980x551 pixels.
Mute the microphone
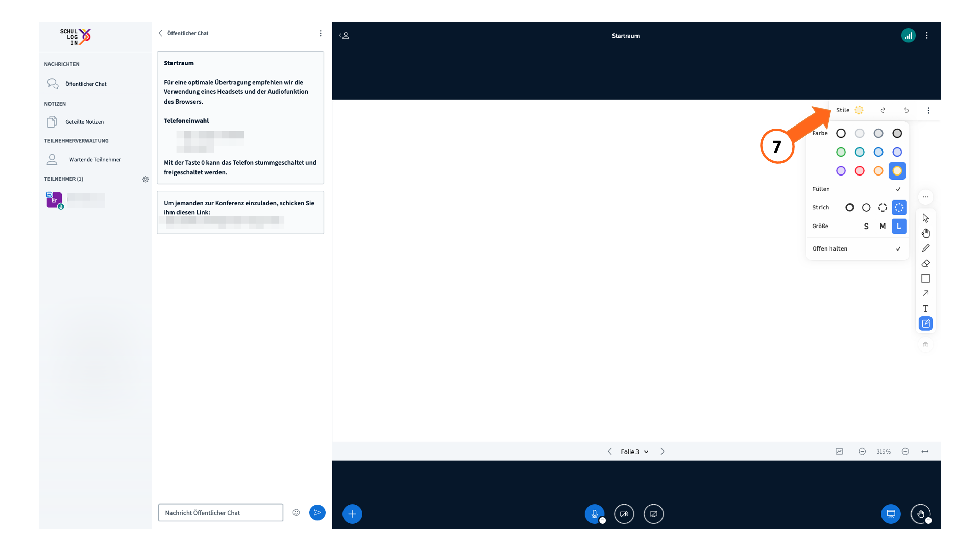point(595,514)
